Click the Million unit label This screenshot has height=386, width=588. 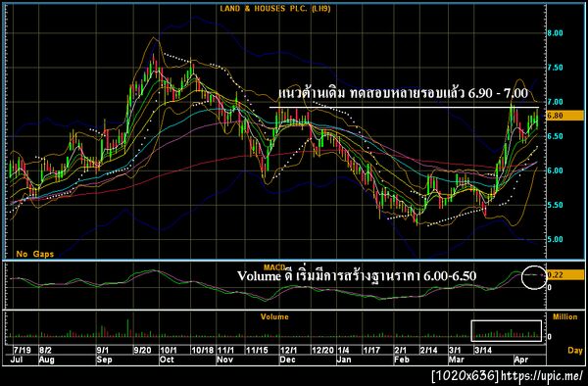[565, 316]
